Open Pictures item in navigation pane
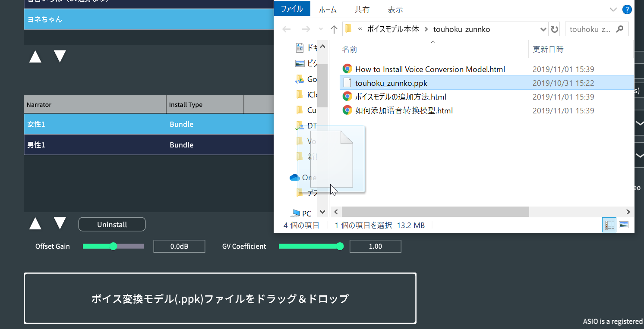Screen dimensions: 644x329 [306, 63]
